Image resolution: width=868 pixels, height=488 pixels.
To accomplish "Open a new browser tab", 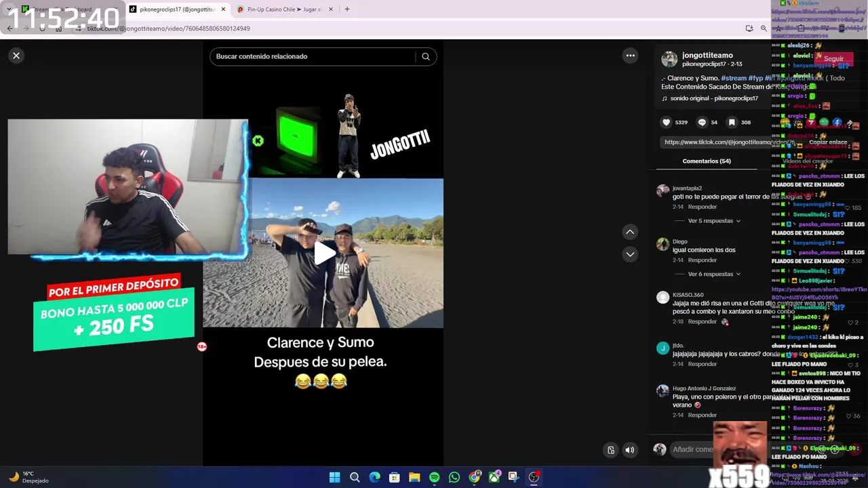I will pyautogui.click(x=347, y=9).
